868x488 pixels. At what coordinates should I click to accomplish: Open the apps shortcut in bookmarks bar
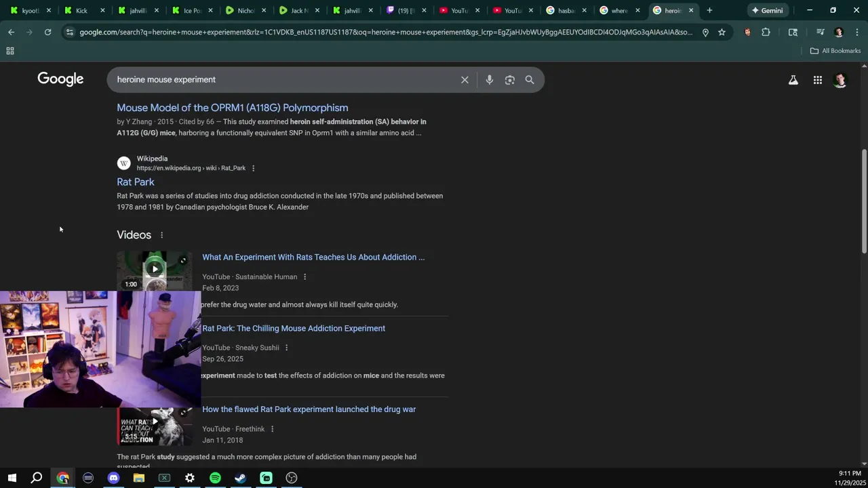[10, 51]
